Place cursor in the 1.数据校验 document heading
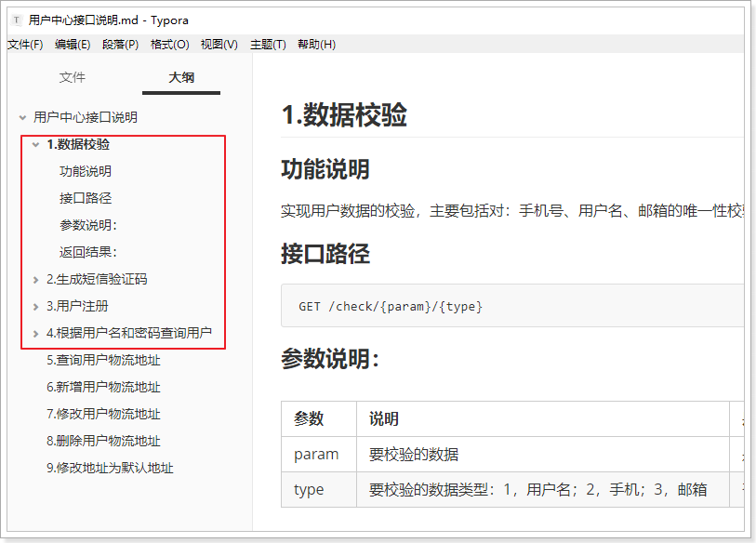 click(344, 115)
